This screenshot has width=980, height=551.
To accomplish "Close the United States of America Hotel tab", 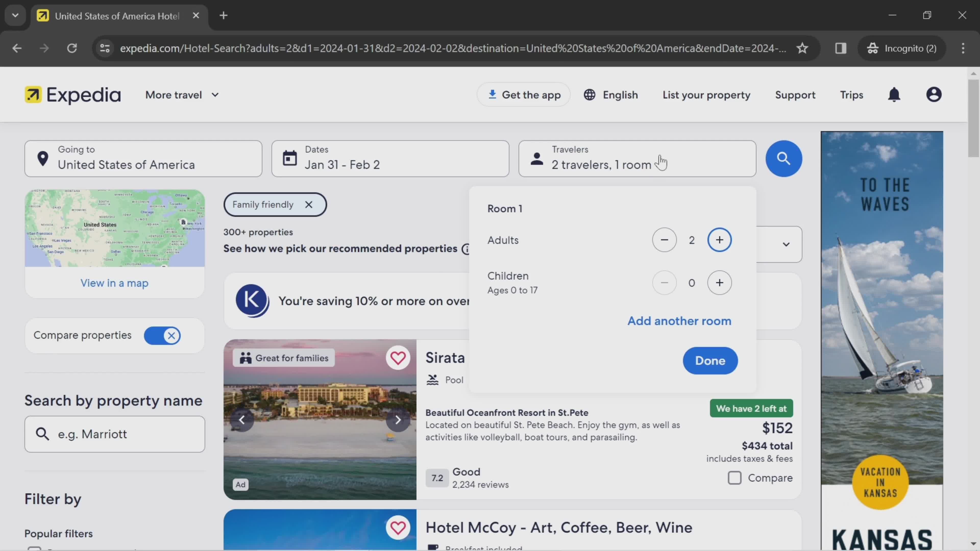I will click(x=196, y=16).
